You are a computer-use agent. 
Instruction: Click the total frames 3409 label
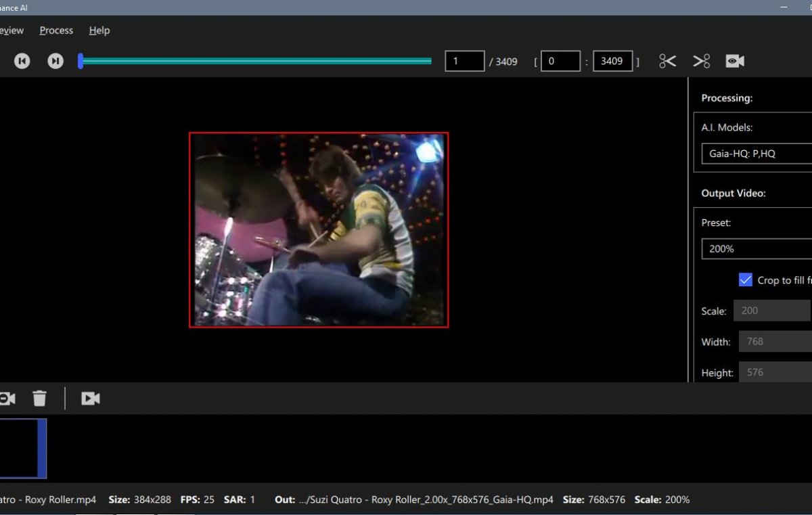tap(503, 62)
